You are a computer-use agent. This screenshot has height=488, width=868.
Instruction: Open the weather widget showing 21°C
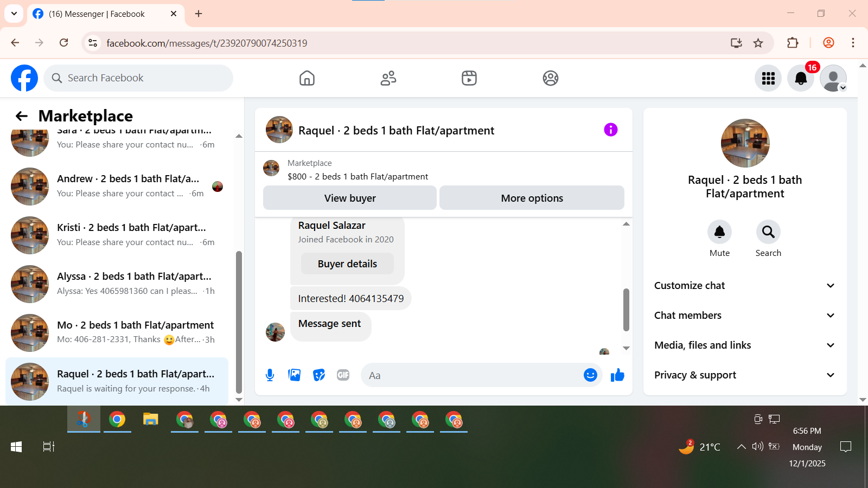point(700,447)
